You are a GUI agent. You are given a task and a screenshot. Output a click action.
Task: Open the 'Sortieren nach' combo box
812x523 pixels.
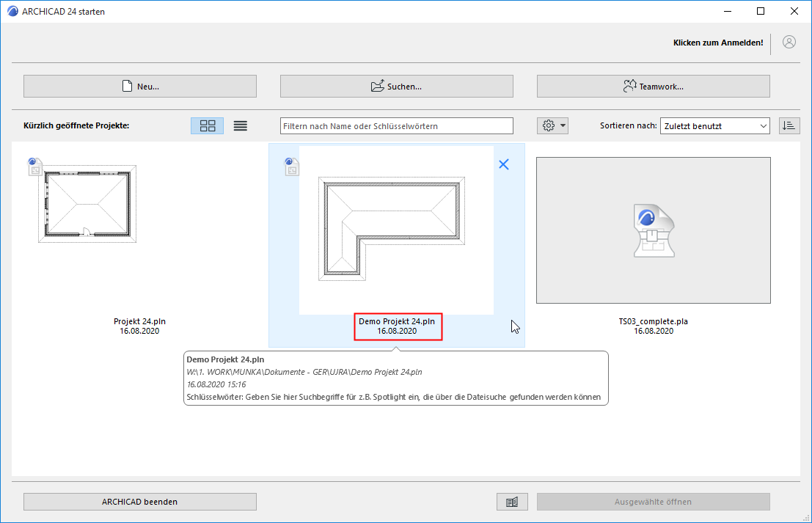click(714, 126)
